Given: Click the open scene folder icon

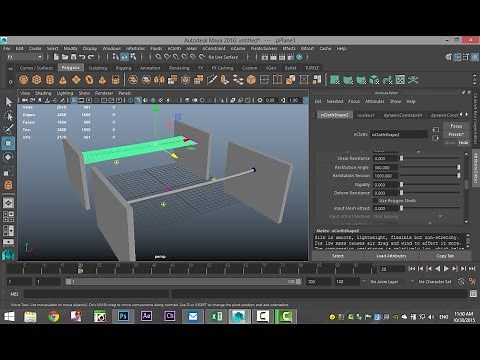Looking at the screenshot, I should [x=65, y=57].
